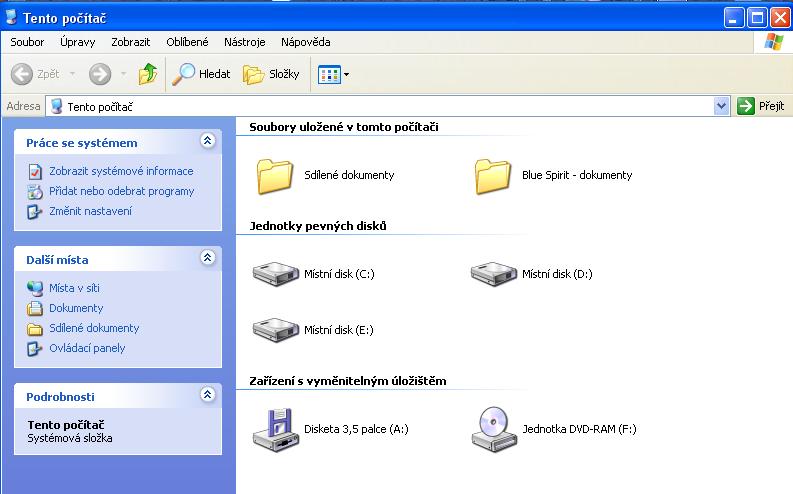Open the address bar dropdown arrow
This screenshot has width=793, height=494.
(722, 106)
